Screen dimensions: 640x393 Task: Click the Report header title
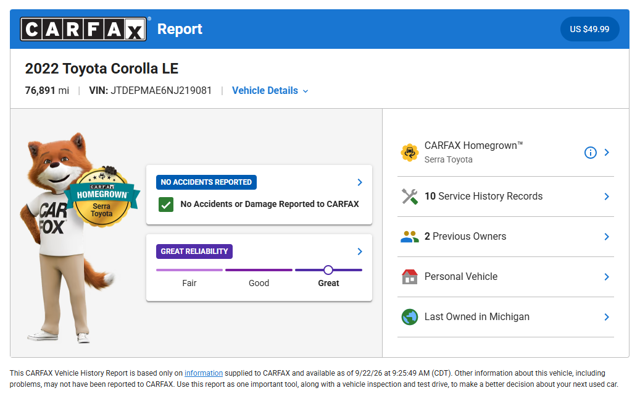180,29
